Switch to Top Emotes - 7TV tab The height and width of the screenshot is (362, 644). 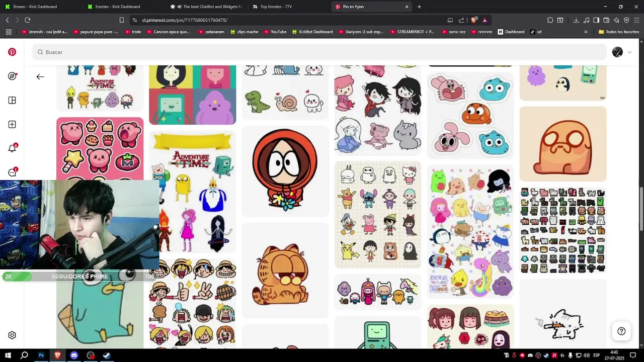(x=288, y=7)
